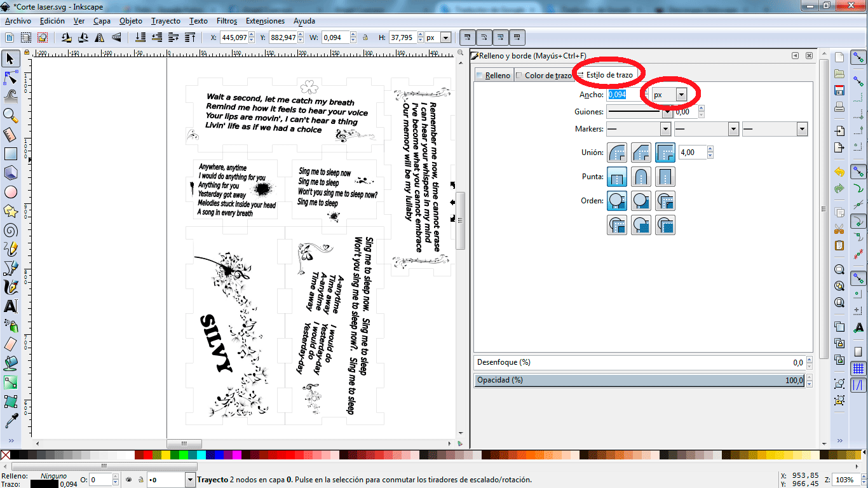Choose the round join button
This screenshot has width=868, height=488.
click(617, 152)
